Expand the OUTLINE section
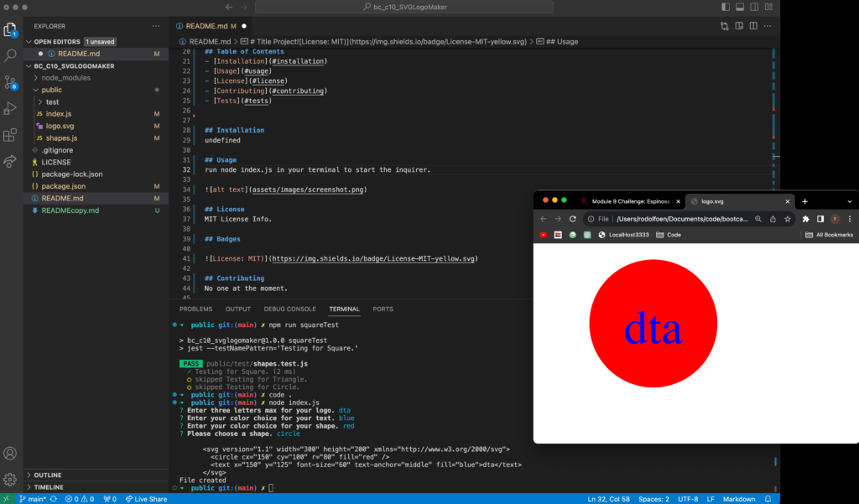The height and width of the screenshot is (504, 859). [48, 475]
